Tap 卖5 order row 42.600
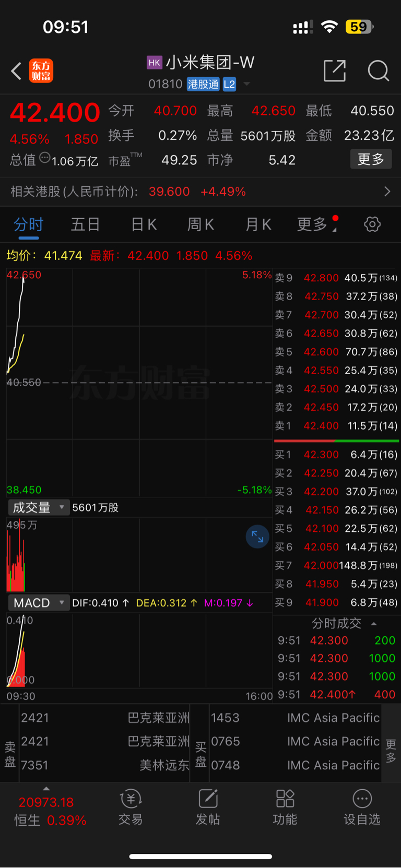 (336, 352)
